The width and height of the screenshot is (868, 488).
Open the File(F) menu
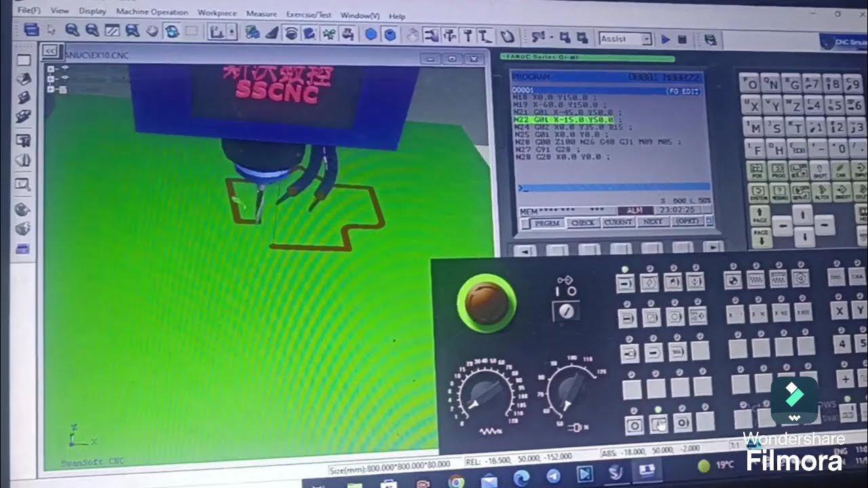(x=28, y=11)
